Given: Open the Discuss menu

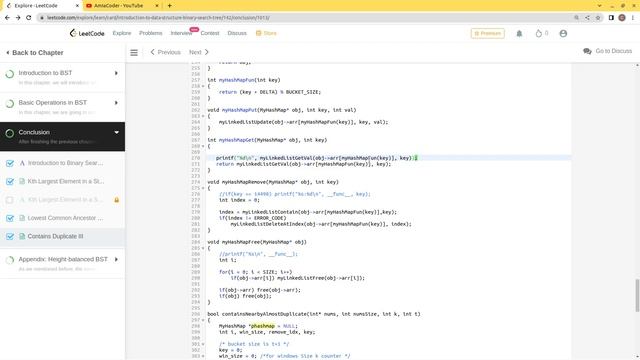Looking at the screenshot, I should tap(237, 33).
